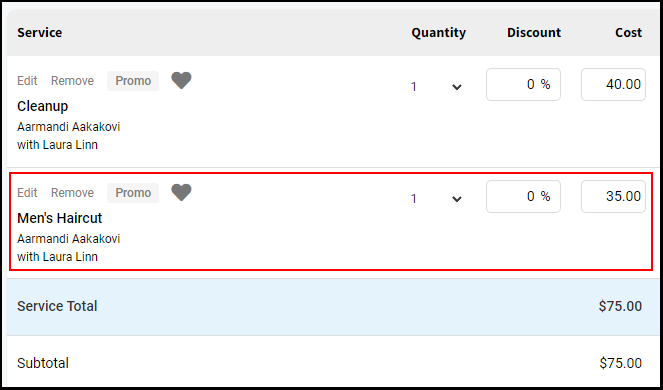Screen dimensions: 663x390
Task: Click the Men's Haircut discount field
Action: point(523,197)
